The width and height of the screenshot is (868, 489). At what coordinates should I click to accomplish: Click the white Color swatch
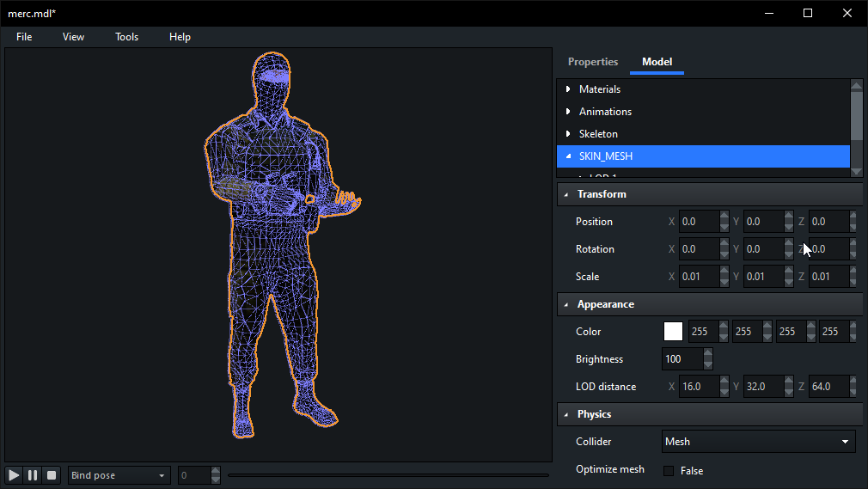click(x=673, y=332)
